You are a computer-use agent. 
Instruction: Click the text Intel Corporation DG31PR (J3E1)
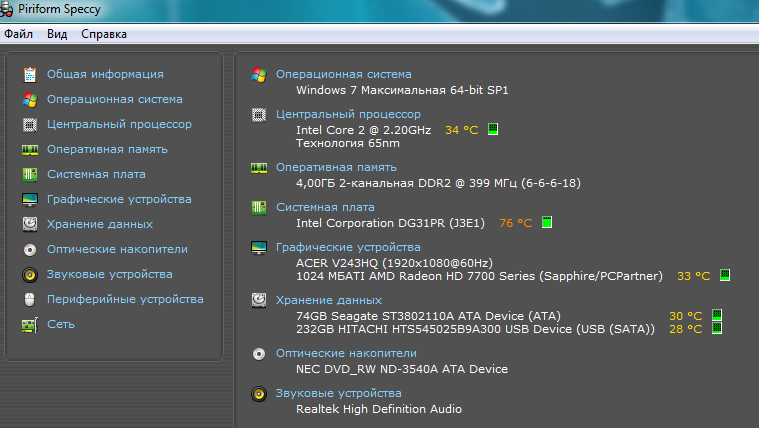pyautogui.click(x=390, y=223)
